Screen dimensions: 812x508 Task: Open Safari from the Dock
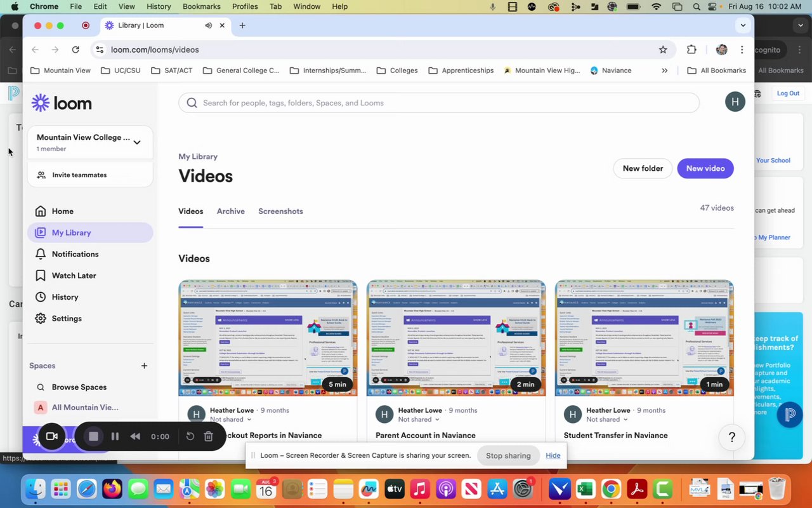click(86, 489)
